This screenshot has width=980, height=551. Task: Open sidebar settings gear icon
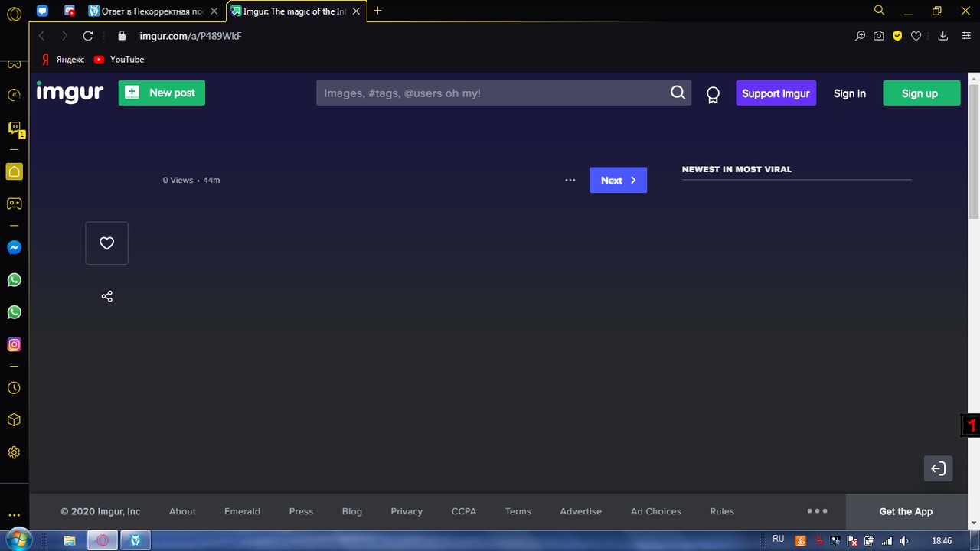[x=14, y=452]
